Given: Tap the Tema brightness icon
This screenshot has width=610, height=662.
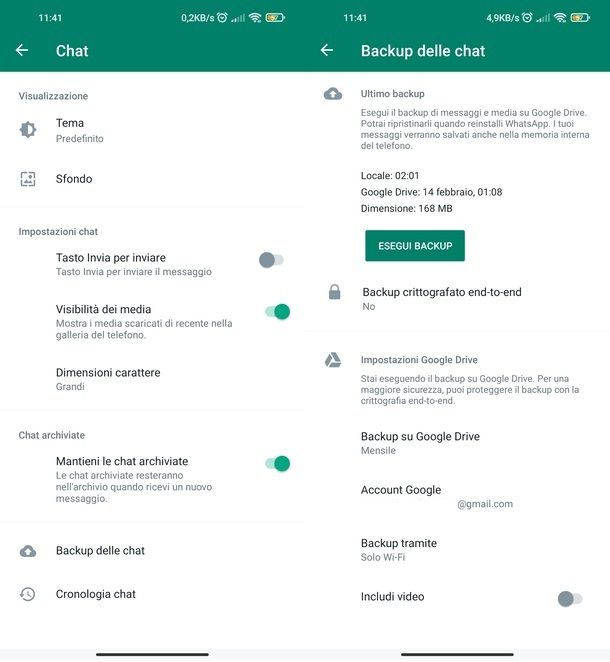Looking at the screenshot, I should pyautogui.click(x=28, y=130).
